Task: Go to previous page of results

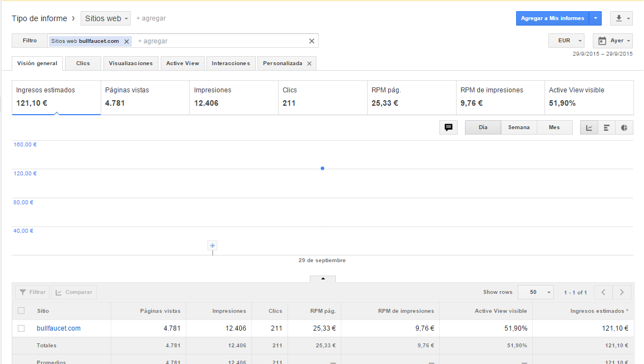Action: click(x=603, y=292)
